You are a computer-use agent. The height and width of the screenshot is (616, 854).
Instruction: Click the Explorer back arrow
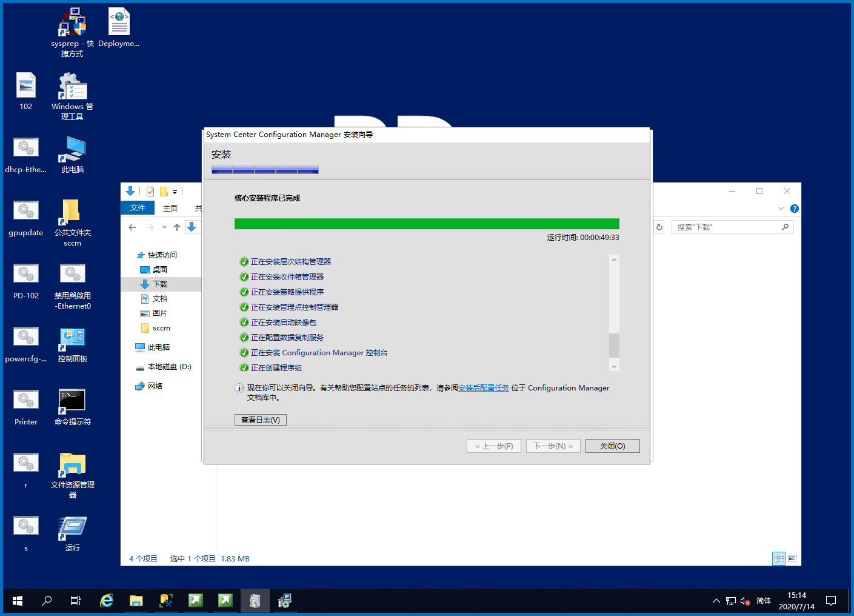132,227
